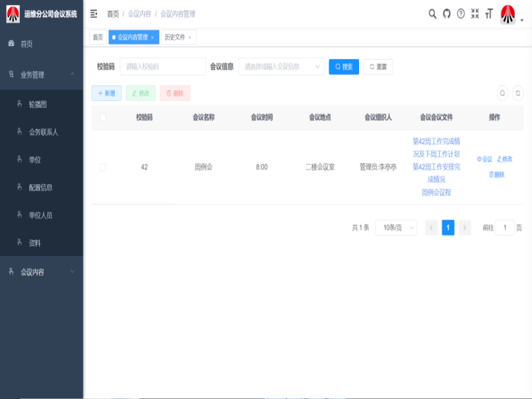Click the 校验码 input field

[x=162, y=66]
